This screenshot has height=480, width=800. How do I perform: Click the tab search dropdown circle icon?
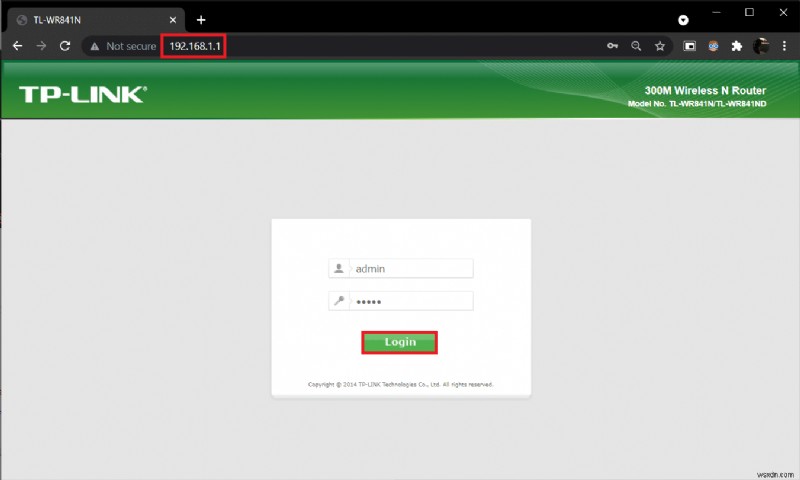683,20
